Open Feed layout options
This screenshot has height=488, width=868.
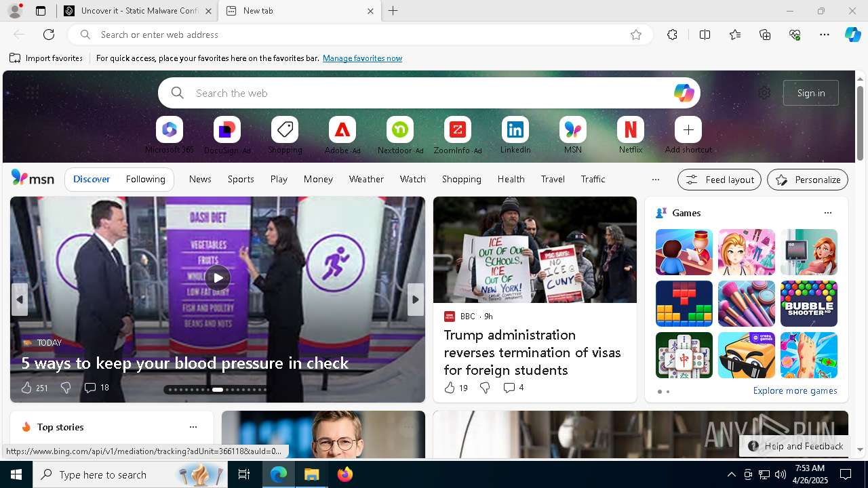point(719,180)
